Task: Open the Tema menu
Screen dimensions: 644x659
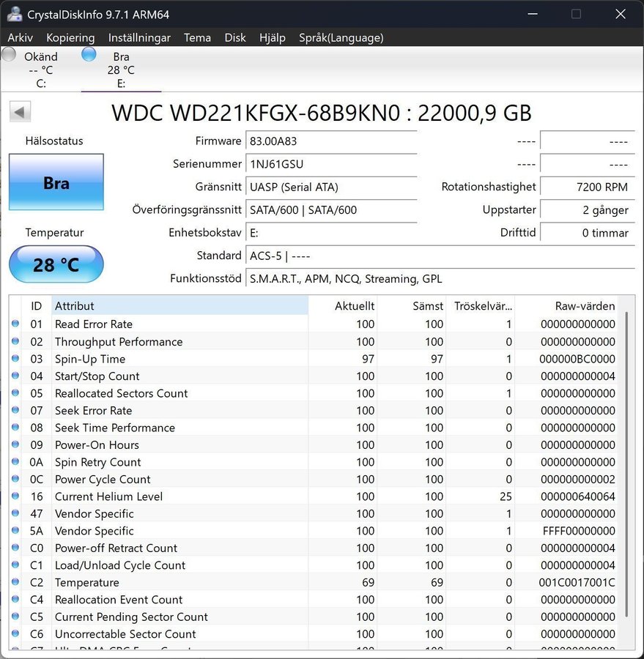Action: pos(197,37)
